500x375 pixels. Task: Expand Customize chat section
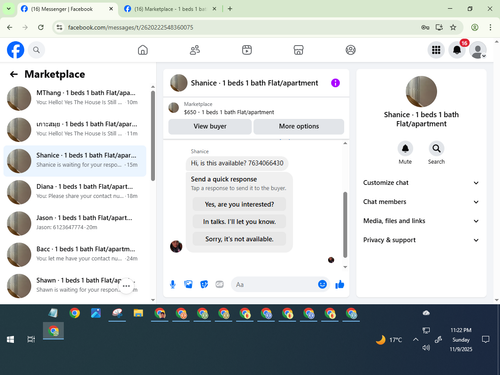tap(421, 183)
